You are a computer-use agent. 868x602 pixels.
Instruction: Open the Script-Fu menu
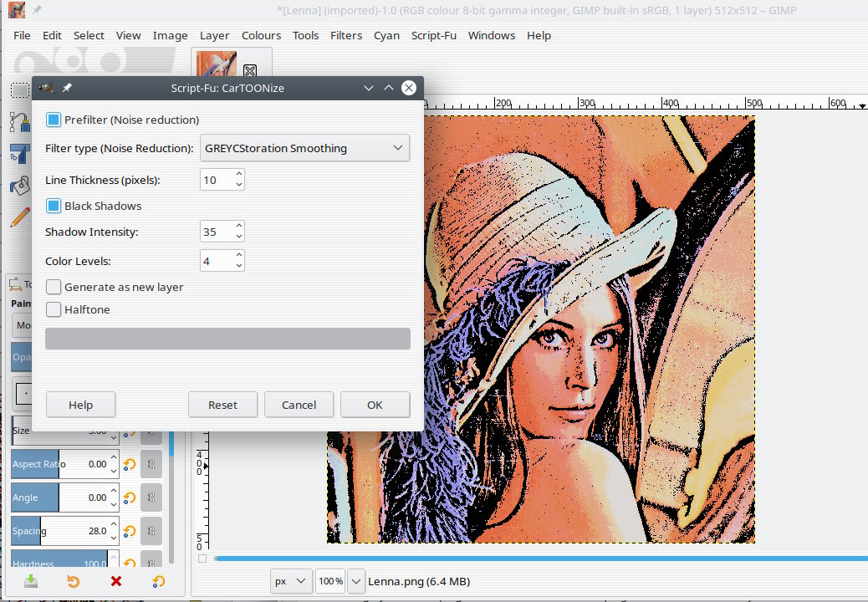(433, 35)
